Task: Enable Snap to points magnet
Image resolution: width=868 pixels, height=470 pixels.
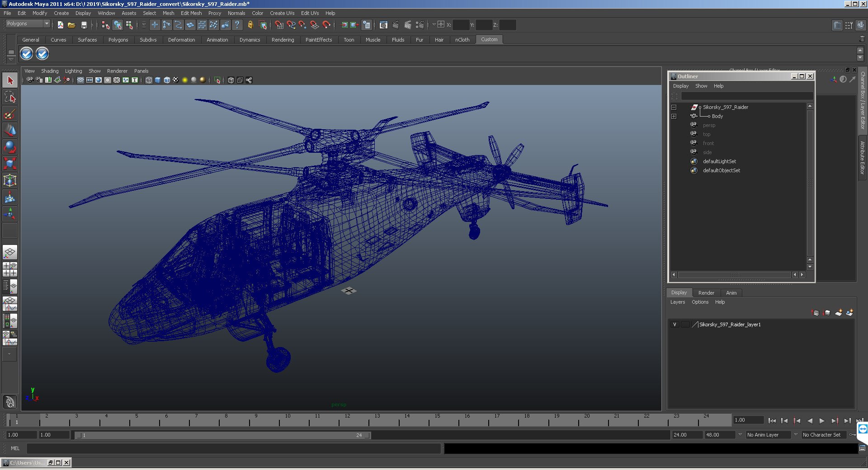Action: [302, 25]
